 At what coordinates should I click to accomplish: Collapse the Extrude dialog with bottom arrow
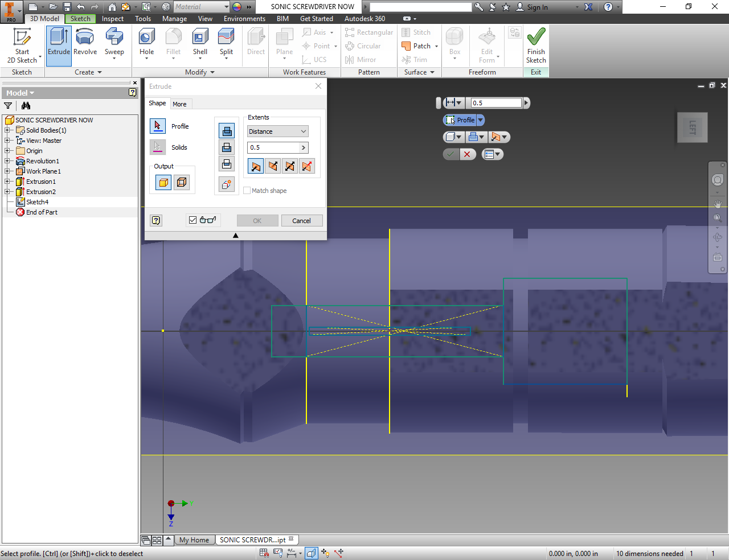[x=235, y=236]
